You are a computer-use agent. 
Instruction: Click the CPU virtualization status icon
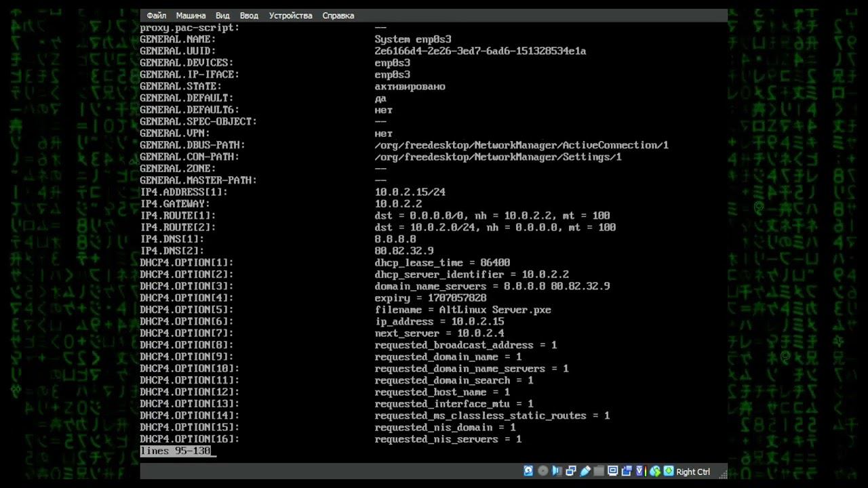pos(641,471)
